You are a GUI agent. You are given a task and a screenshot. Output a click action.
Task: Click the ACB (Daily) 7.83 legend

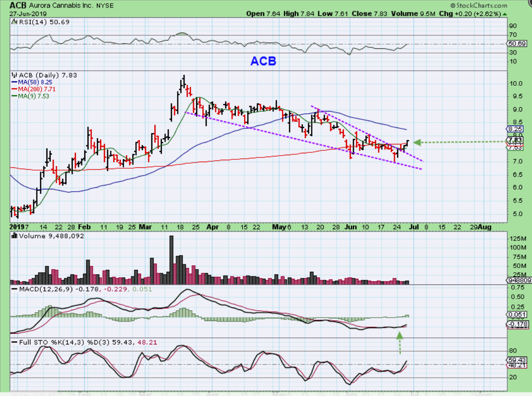pyautogui.click(x=48, y=75)
